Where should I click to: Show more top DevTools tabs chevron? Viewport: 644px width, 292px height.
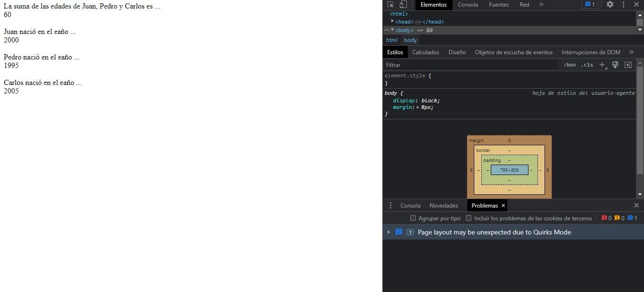541,5
